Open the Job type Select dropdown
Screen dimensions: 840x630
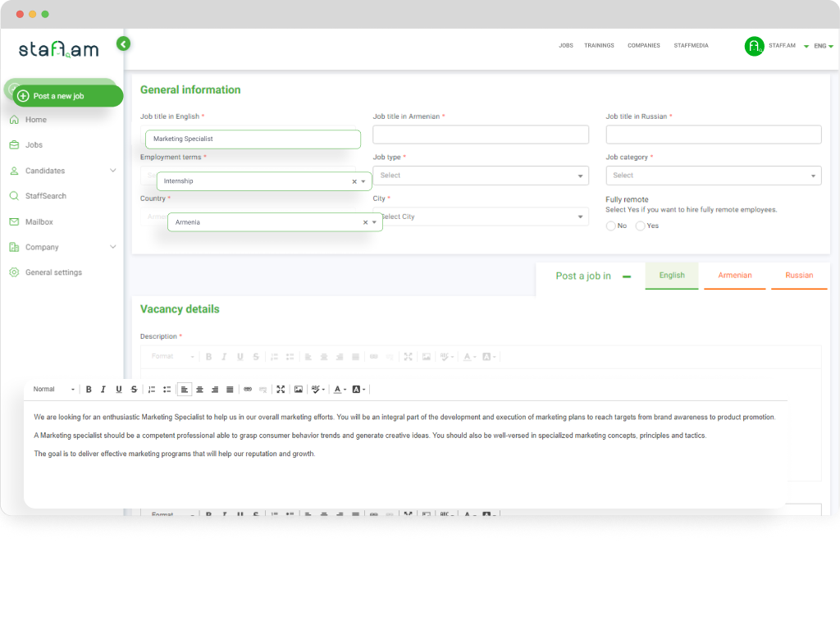[481, 175]
